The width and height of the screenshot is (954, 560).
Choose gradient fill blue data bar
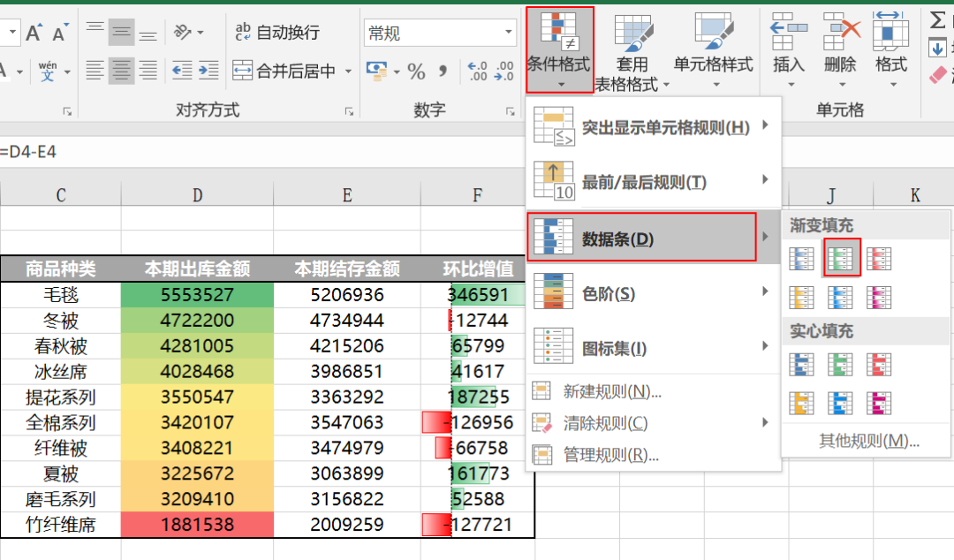[801, 259]
